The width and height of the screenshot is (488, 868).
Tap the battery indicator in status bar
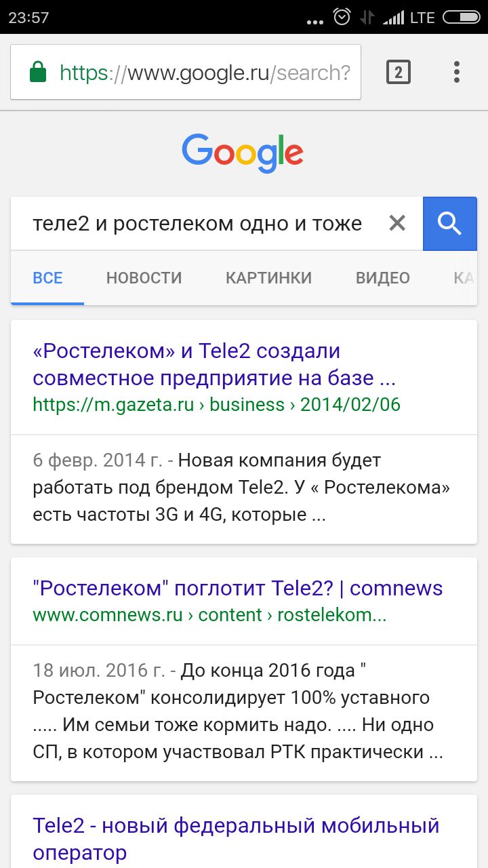click(x=460, y=17)
